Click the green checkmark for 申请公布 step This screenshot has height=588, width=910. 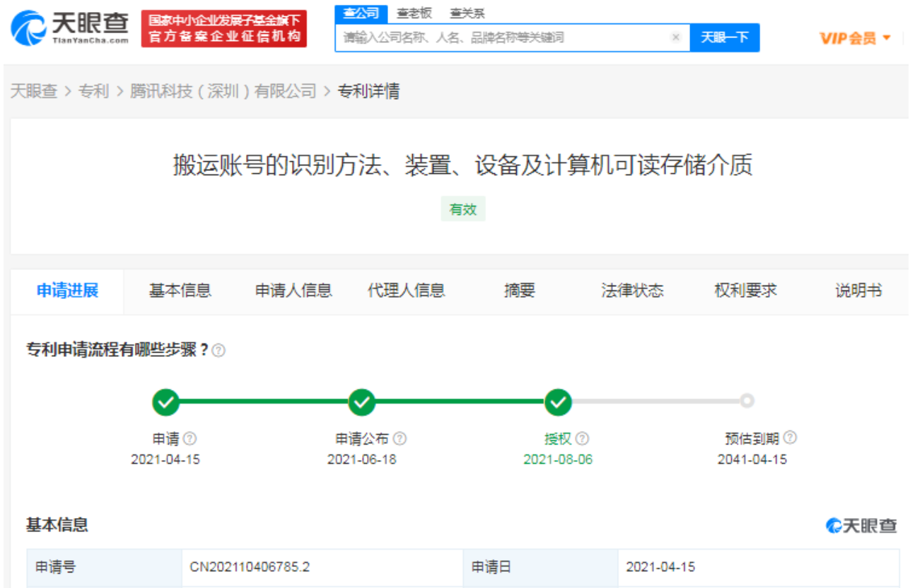[x=362, y=402]
